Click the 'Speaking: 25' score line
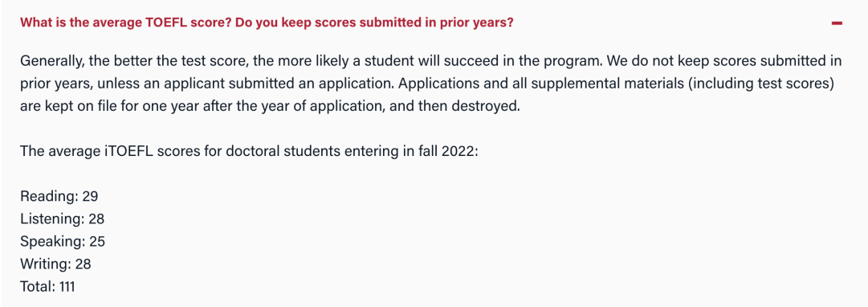Image resolution: width=868 pixels, height=307 pixels. (x=63, y=242)
